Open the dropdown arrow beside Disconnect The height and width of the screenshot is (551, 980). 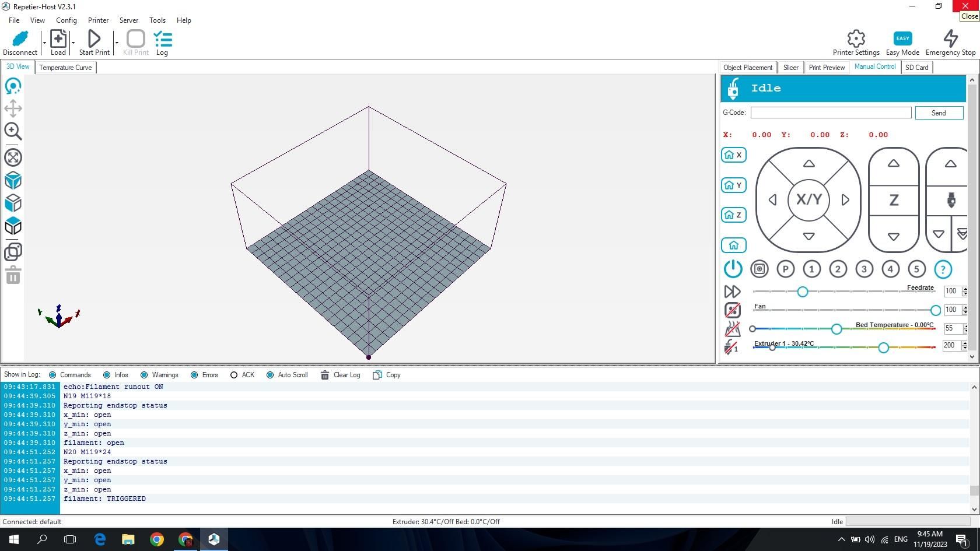pos(44,43)
